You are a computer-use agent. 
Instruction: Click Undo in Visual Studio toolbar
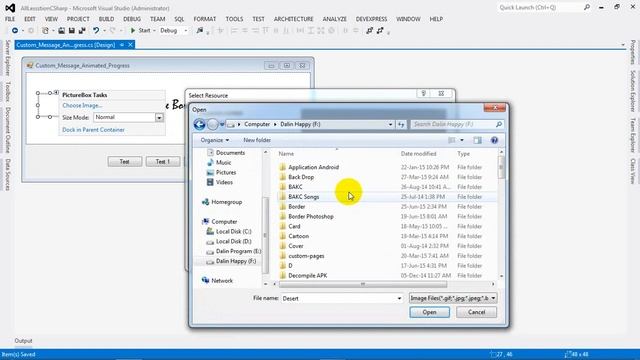[x=96, y=31]
